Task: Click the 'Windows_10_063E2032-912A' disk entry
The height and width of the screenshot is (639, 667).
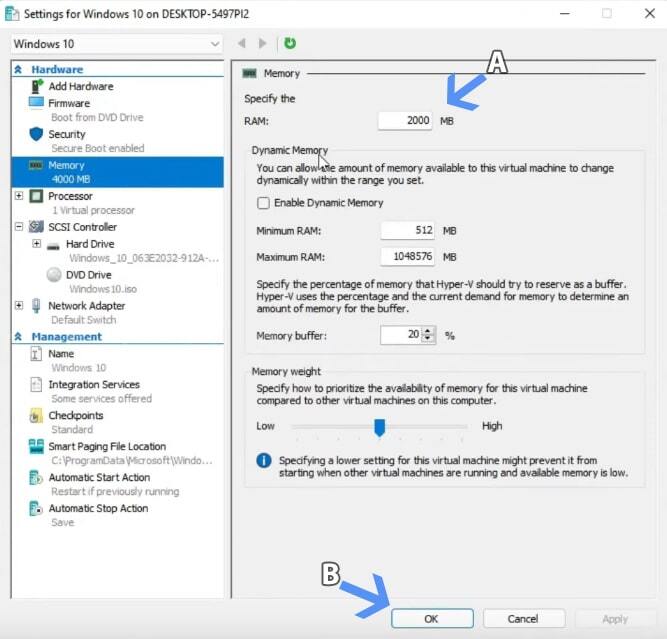Action: point(144,258)
